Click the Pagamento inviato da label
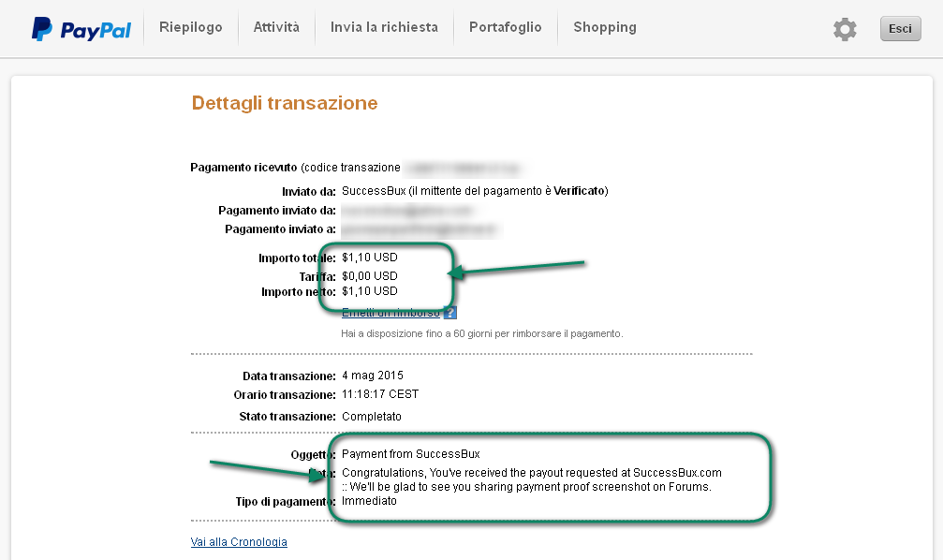The image size is (943, 560). pyautogui.click(x=277, y=211)
